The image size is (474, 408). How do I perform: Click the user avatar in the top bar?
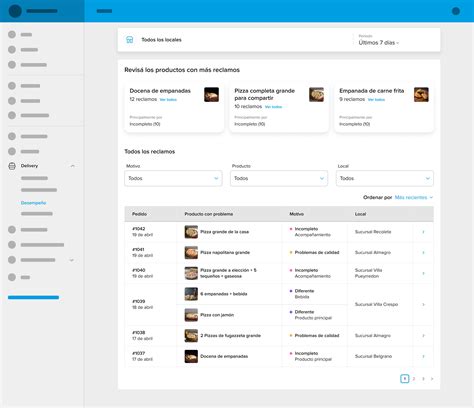[456, 11]
